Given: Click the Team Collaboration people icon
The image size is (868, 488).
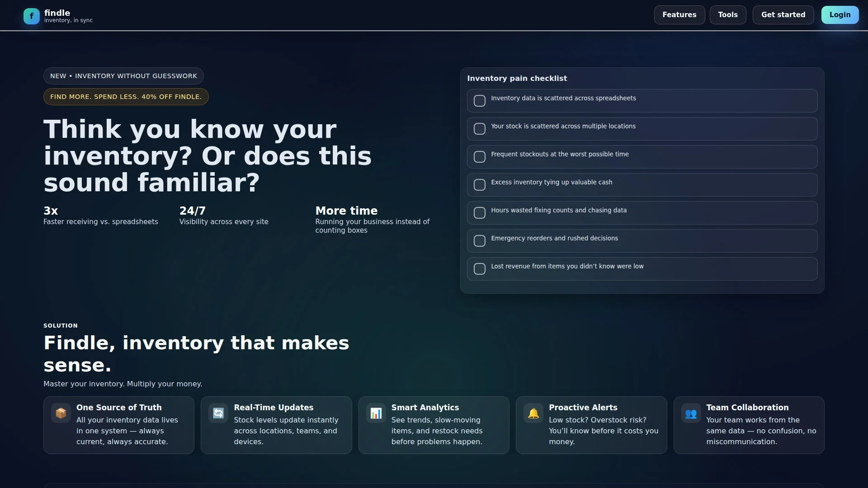Looking at the screenshot, I should click(x=691, y=413).
